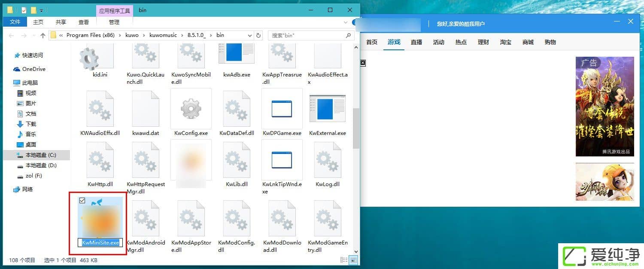The width and height of the screenshot is (644, 269).
Task: Select the KWAudioEffx.dll gear icon
Action: click(x=100, y=109)
